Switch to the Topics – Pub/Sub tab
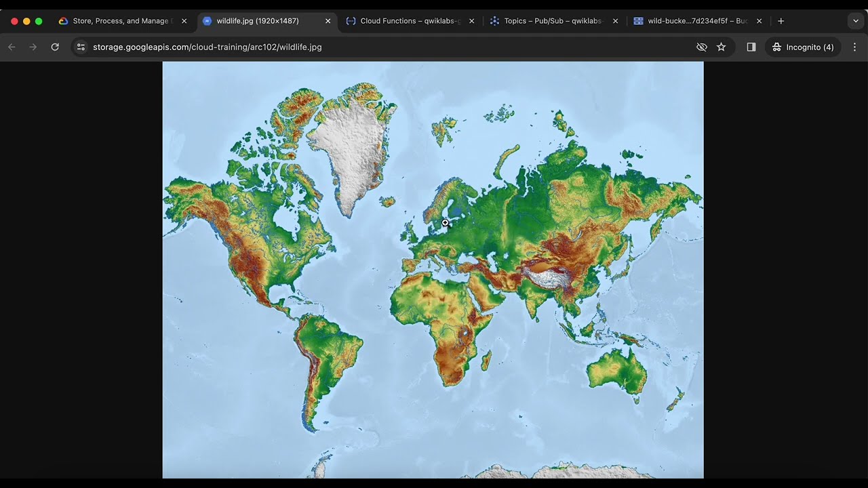868x488 pixels. (554, 21)
